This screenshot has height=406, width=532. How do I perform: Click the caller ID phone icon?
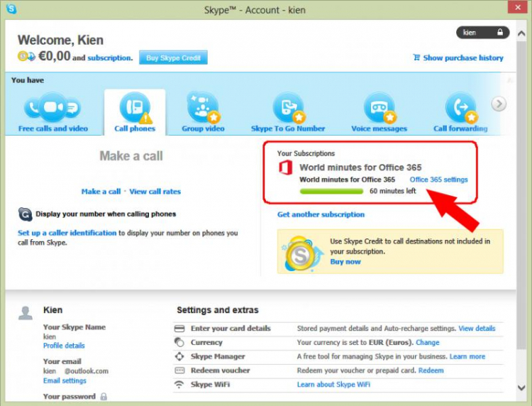click(x=25, y=214)
